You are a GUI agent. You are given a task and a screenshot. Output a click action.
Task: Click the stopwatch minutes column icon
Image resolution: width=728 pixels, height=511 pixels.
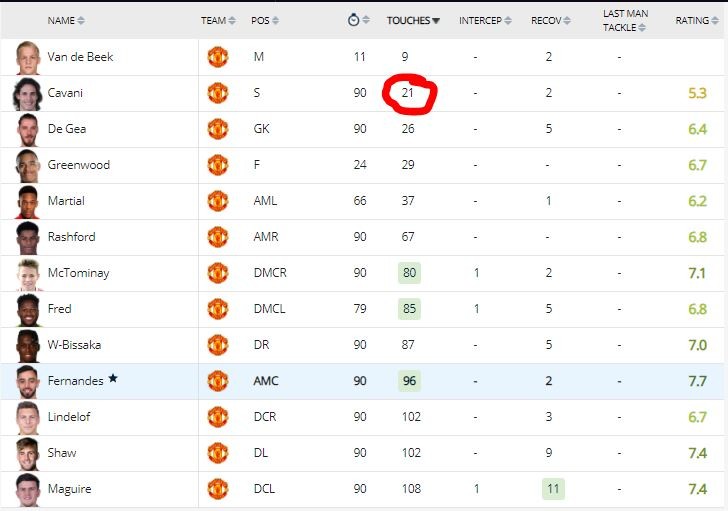[353, 20]
